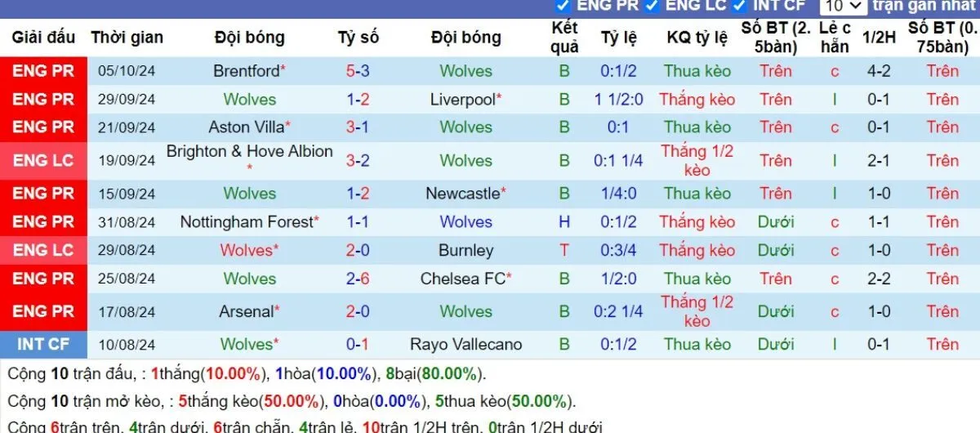Toggle the ENG PR checkbox
The image size is (980, 433).
pos(563,5)
